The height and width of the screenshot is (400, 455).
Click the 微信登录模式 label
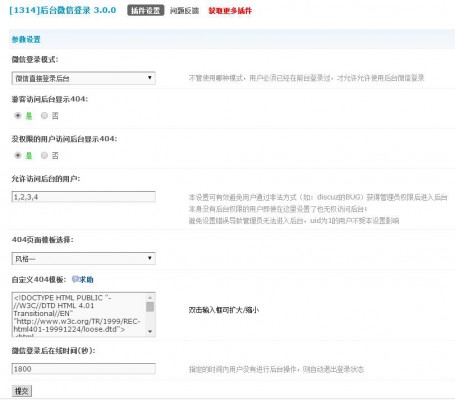(35, 59)
